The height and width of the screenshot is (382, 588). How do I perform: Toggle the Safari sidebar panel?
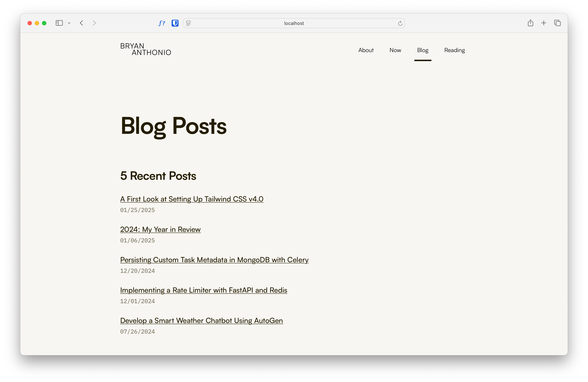[x=59, y=23]
